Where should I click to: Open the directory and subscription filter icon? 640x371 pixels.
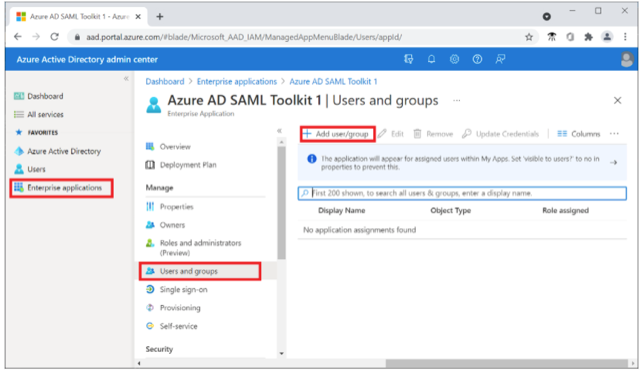point(408,60)
